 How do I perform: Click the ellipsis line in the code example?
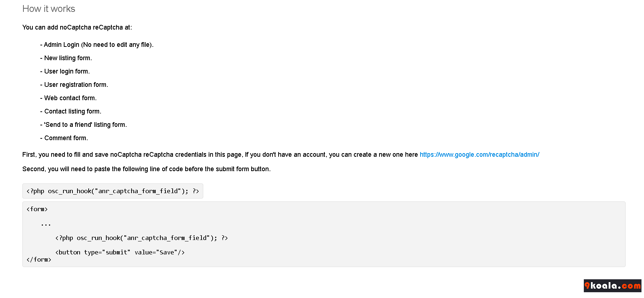coord(46,224)
